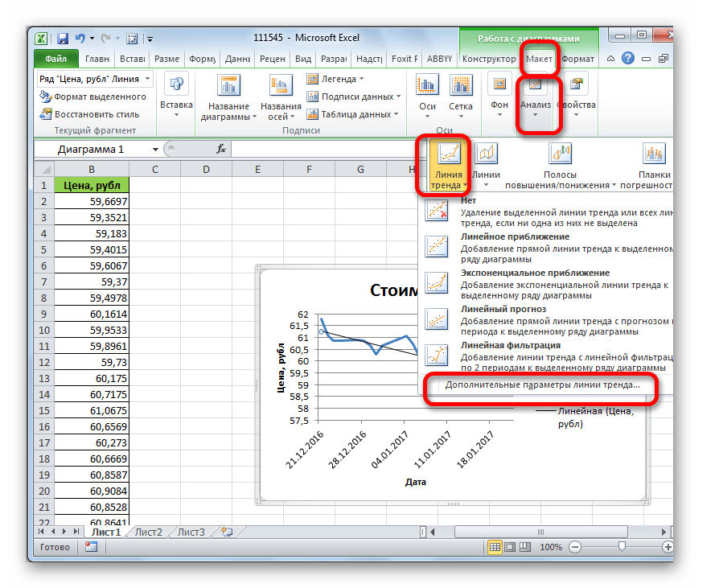723x588 pixels.
Task: Click Формат выделенного button
Action: point(93,97)
